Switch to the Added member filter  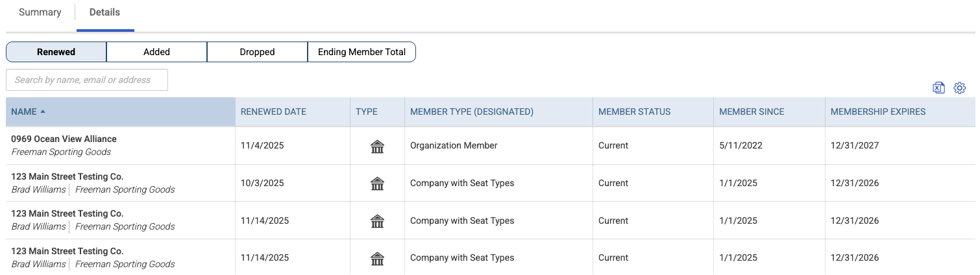(x=157, y=52)
